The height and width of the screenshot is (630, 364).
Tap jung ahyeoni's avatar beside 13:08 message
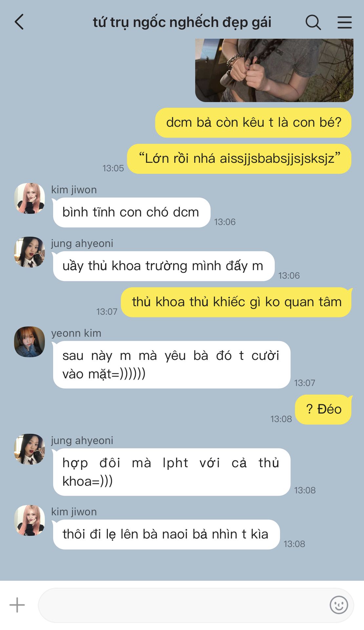(30, 449)
